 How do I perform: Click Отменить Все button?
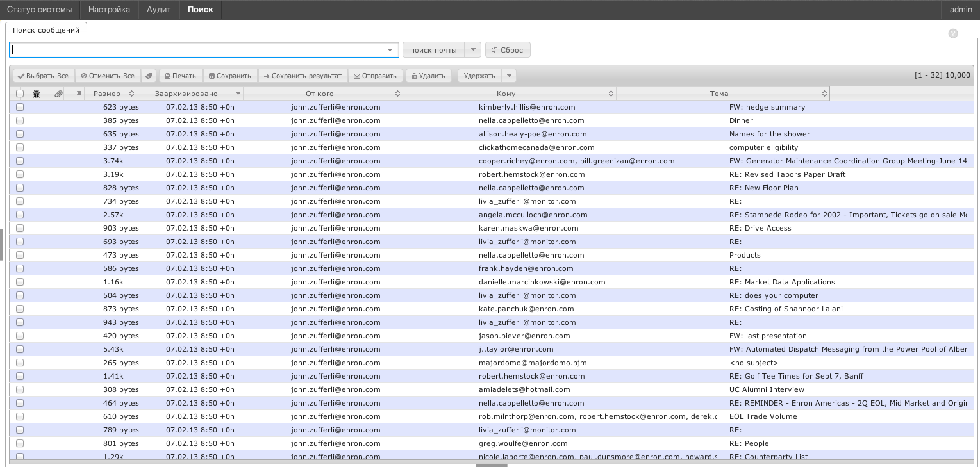click(108, 76)
